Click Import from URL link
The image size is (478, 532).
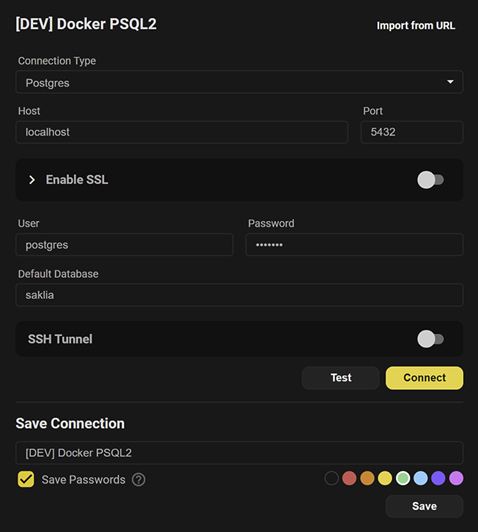[416, 25]
